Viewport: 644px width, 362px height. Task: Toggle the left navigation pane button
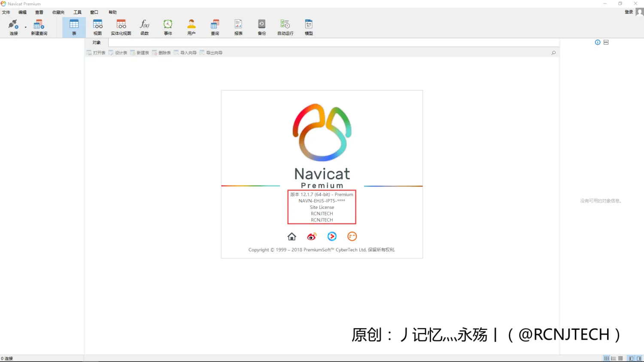coord(631,359)
